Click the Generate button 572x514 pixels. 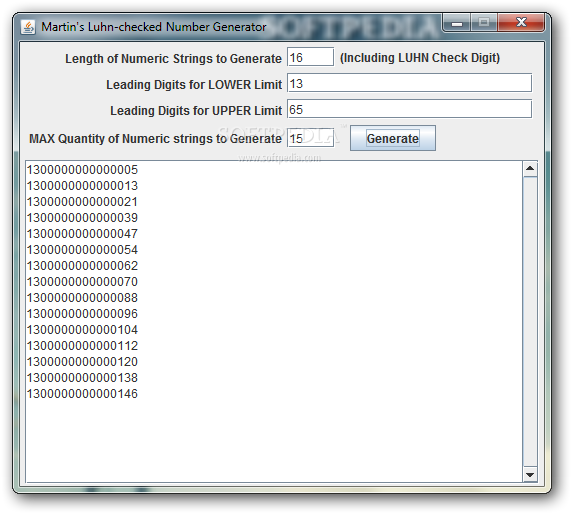393,138
